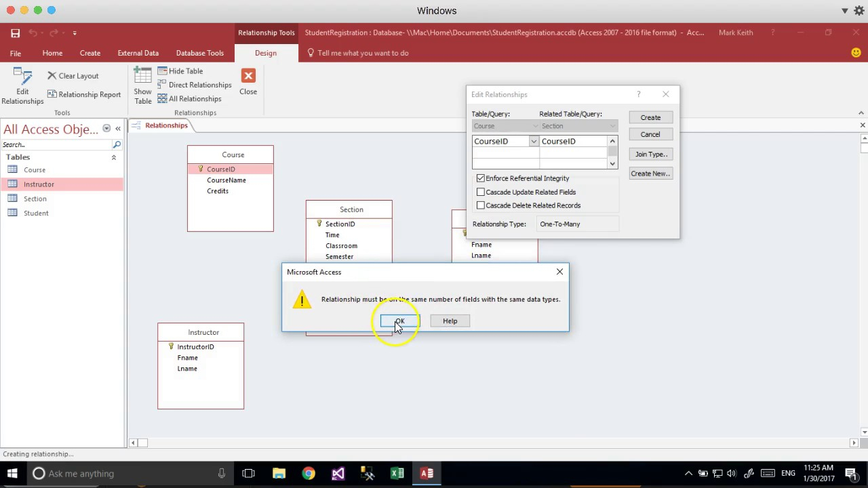Open Database Tools ribbon tab
This screenshot has width=868, height=488.
(x=200, y=53)
